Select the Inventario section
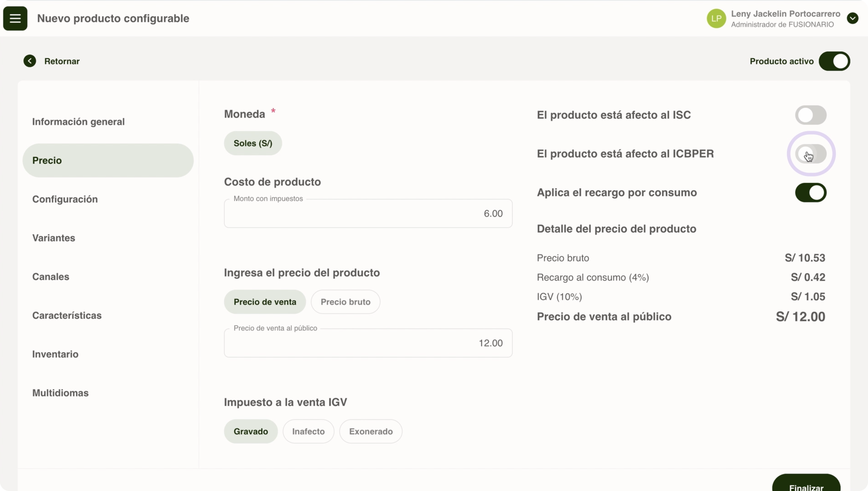This screenshot has height=491, width=868. [55, 354]
